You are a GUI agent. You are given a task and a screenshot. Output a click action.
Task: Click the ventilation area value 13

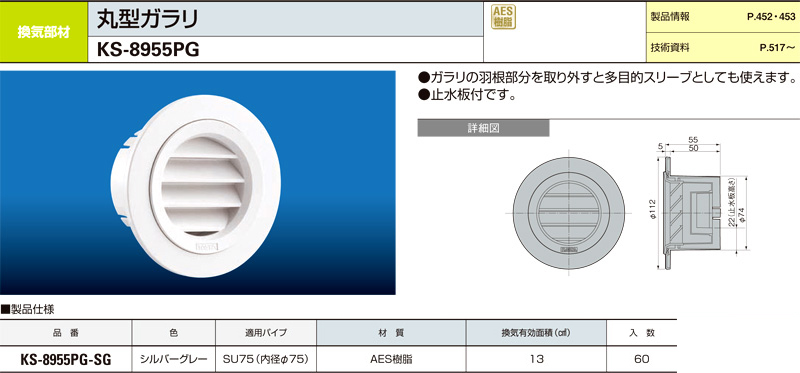coord(536,359)
